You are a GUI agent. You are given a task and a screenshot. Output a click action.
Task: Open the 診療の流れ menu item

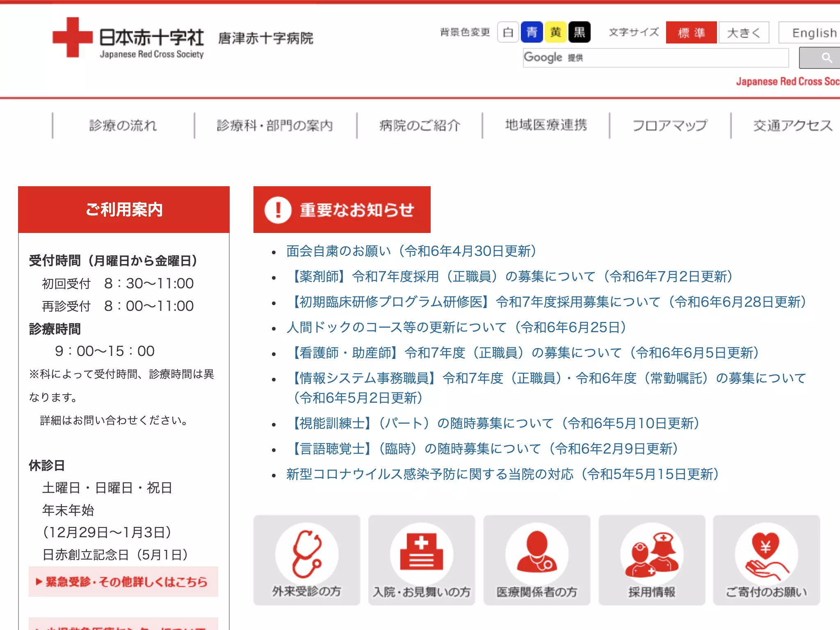pyautogui.click(x=123, y=126)
